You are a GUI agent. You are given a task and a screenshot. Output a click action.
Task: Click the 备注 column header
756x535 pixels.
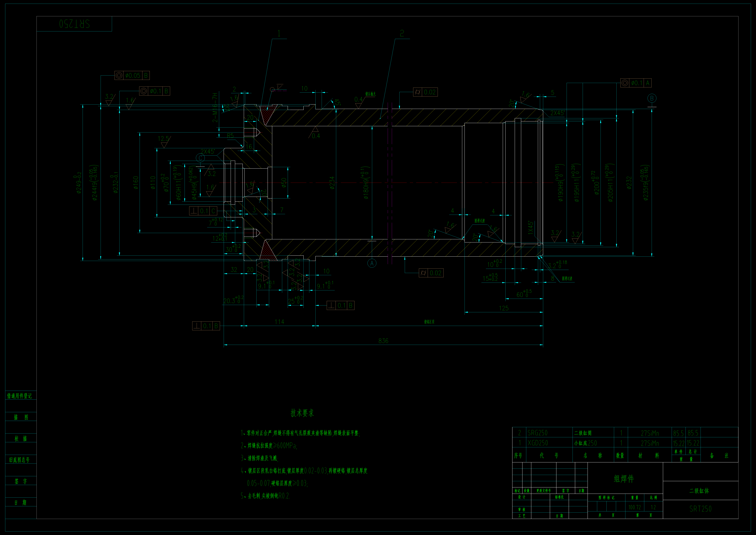pyautogui.click(x=719, y=456)
